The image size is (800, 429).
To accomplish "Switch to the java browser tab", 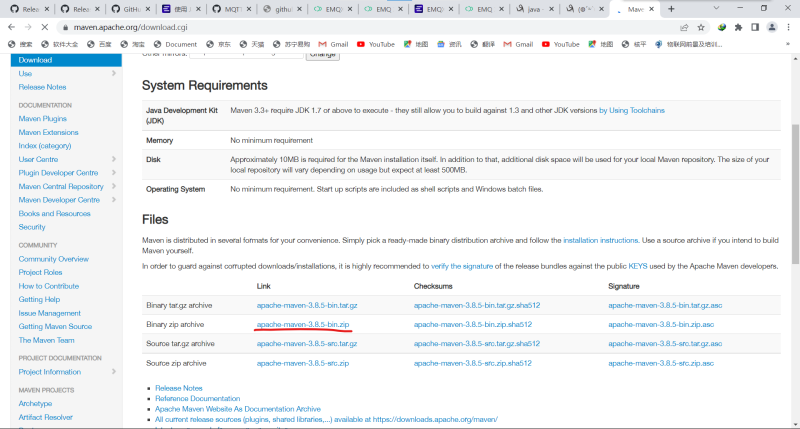I will tap(533, 9).
